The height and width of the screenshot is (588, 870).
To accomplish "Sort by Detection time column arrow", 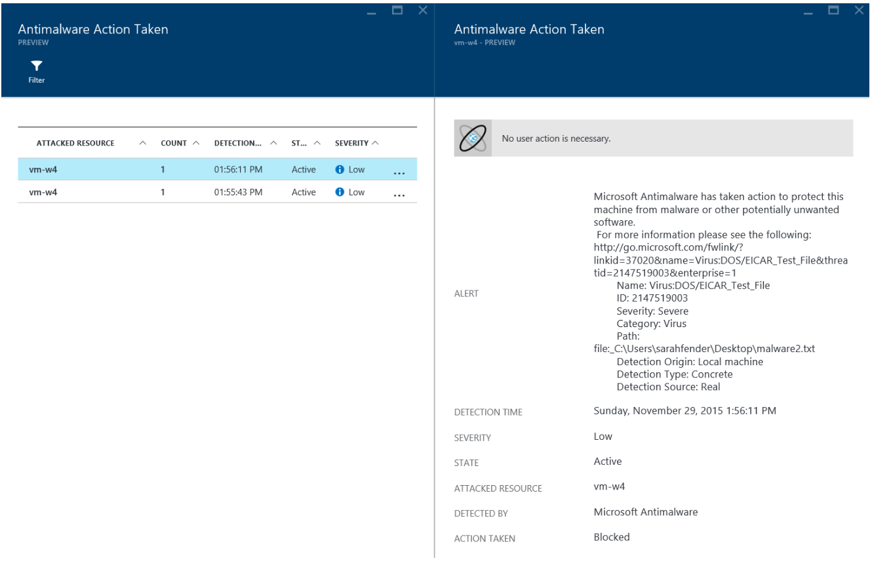I will coord(273,143).
